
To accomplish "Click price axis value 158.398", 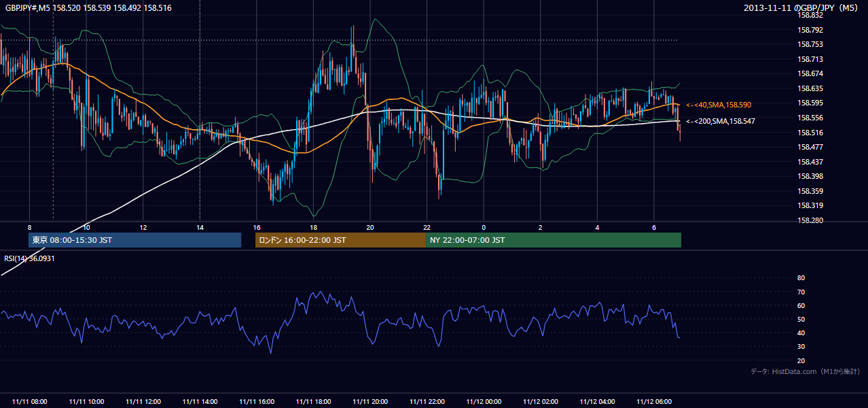I will 810,176.
